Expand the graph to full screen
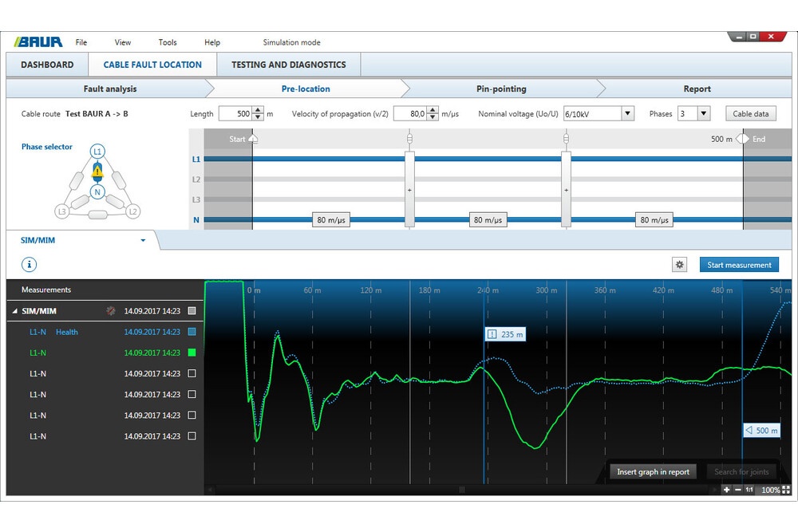Image resolution: width=798 pixels, height=532 pixels. point(786,490)
